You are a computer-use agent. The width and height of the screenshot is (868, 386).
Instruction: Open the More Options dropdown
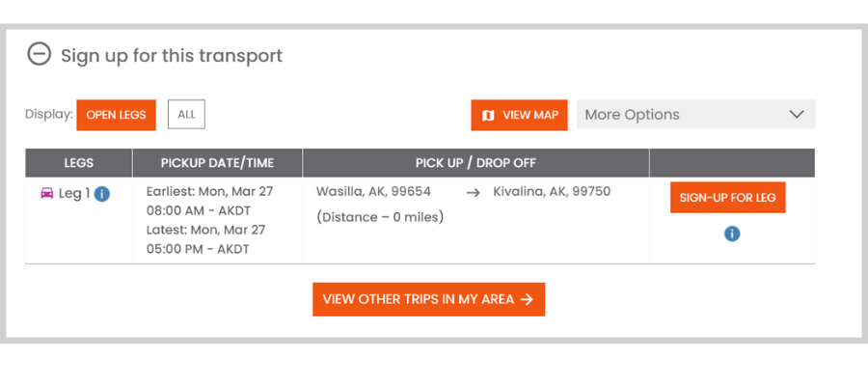pos(695,115)
